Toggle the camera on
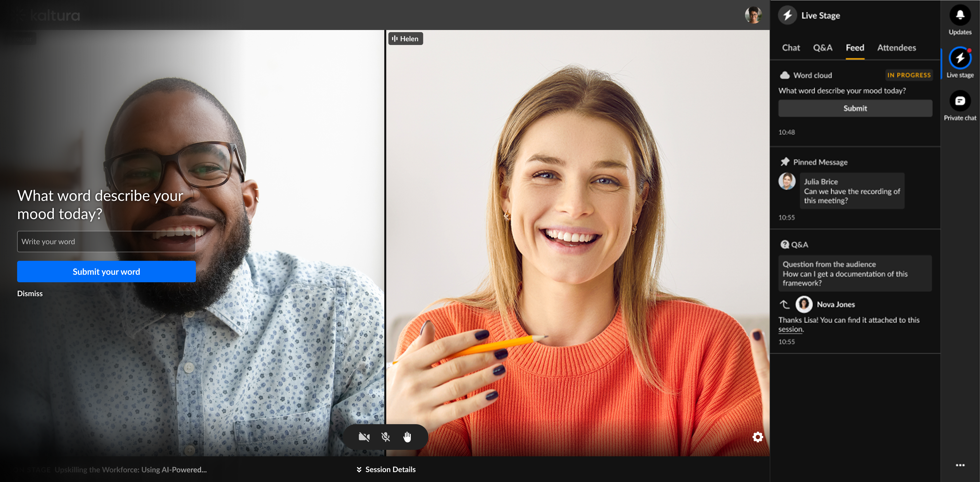The image size is (980, 482). tap(364, 437)
